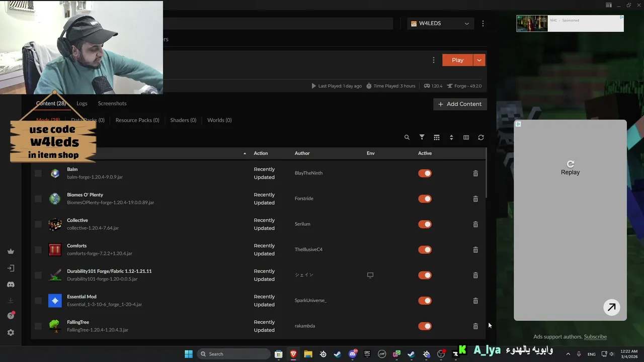The height and width of the screenshot is (362, 644).
Task: Launch the instance with Play
Action: 457,60
